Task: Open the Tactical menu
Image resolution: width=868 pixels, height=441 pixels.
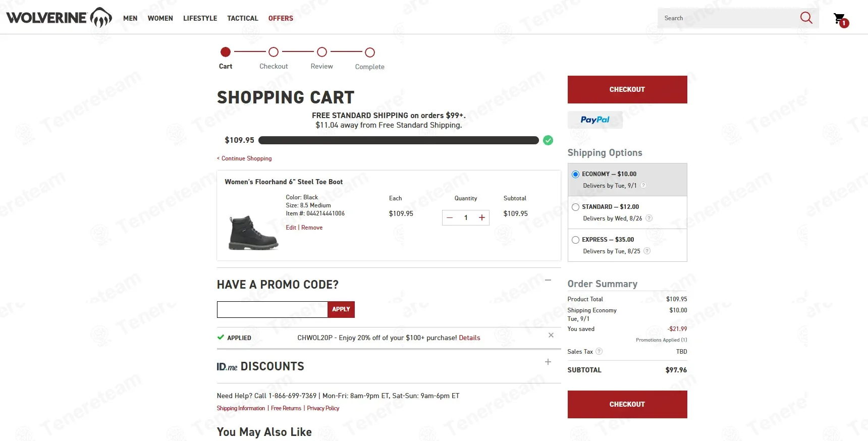Action: coord(243,18)
